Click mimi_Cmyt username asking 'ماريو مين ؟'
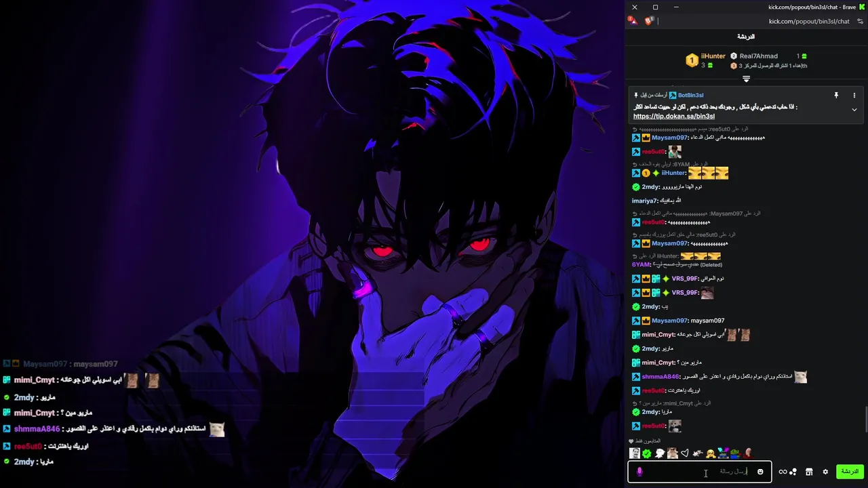Image resolution: width=868 pixels, height=488 pixels. click(x=658, y=363)
